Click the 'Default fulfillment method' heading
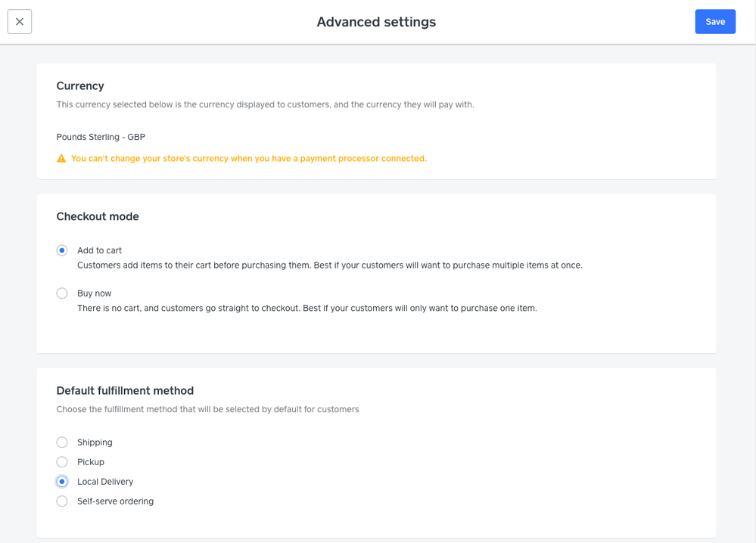Image resolution: width=756 pixels, height=543 pixels. tap(125, 391)
